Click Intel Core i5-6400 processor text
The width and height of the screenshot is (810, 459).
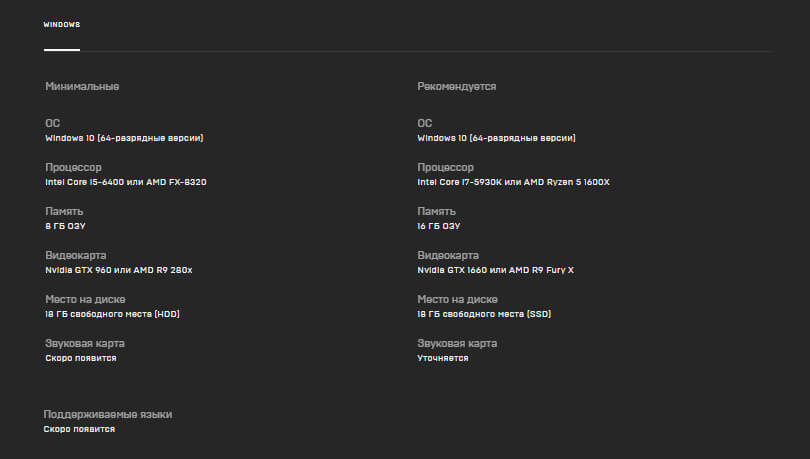tap(126, 182)
